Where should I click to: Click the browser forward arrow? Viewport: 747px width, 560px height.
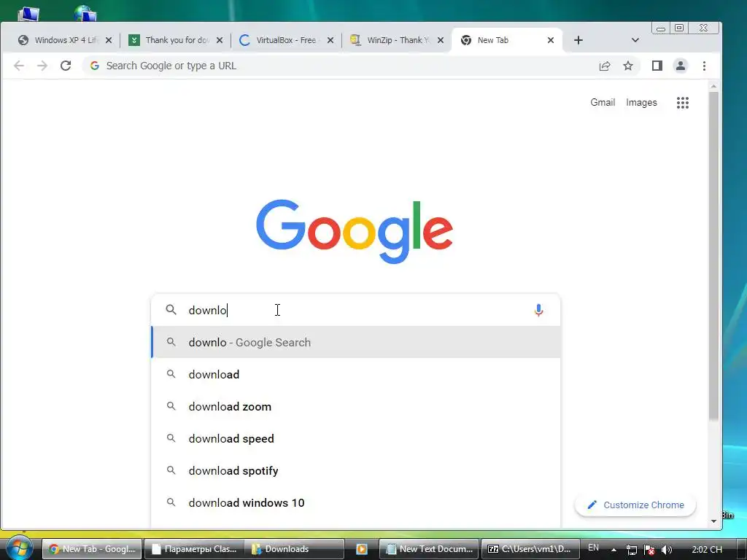pos(42,66)
